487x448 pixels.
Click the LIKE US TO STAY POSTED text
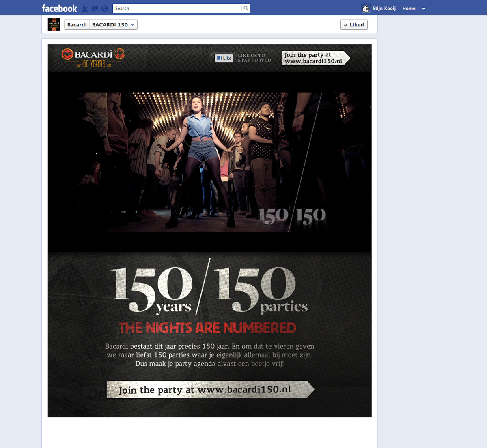(254, 58)
